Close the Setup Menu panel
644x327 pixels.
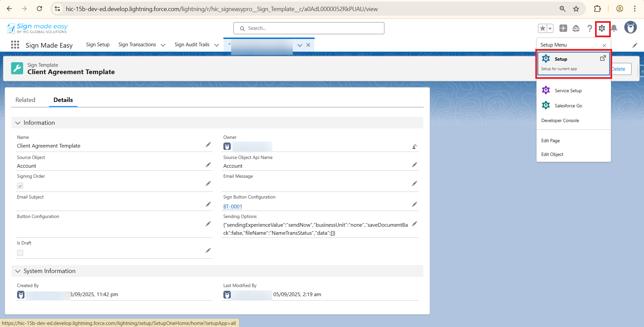604,45
